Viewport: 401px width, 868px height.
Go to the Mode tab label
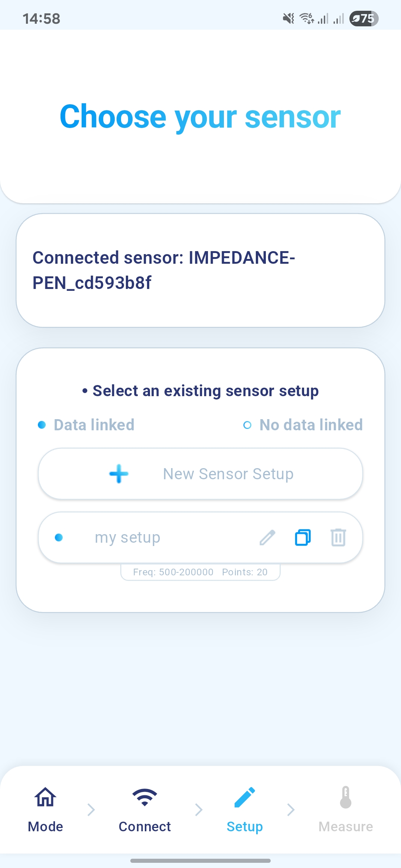[45, 826]
